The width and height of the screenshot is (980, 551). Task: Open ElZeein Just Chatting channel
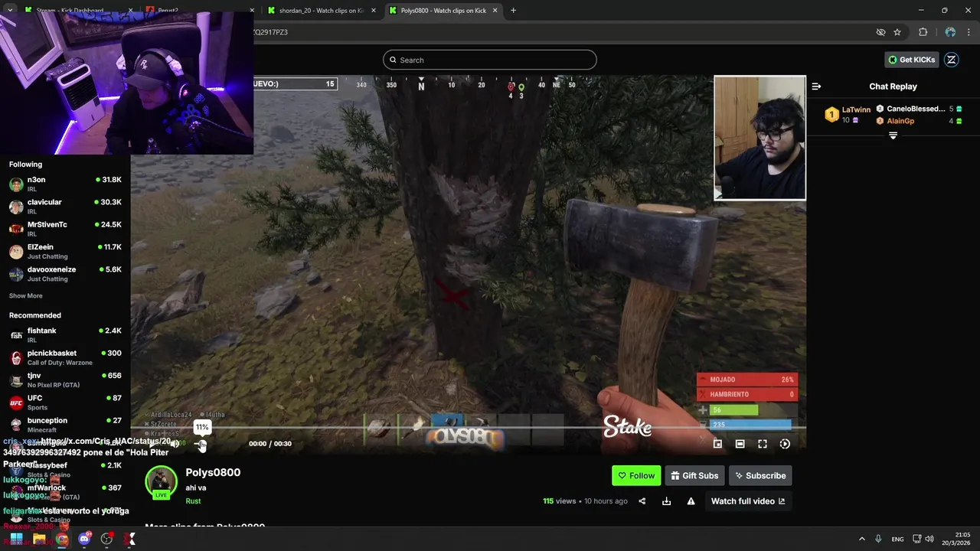coord(65,252)
